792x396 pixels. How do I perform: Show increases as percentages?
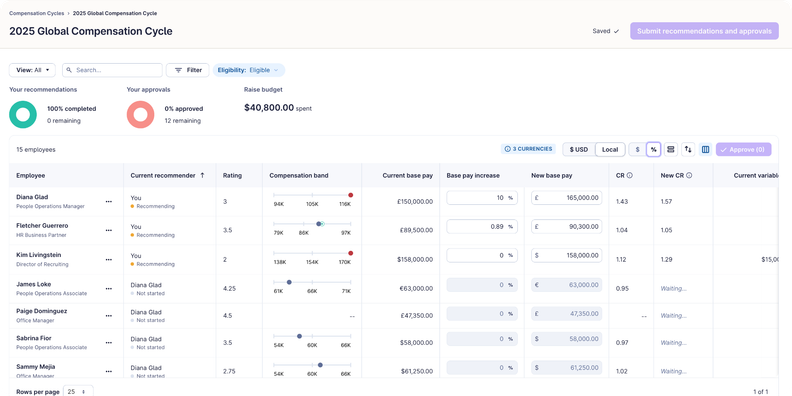click(x=654, y=150)
